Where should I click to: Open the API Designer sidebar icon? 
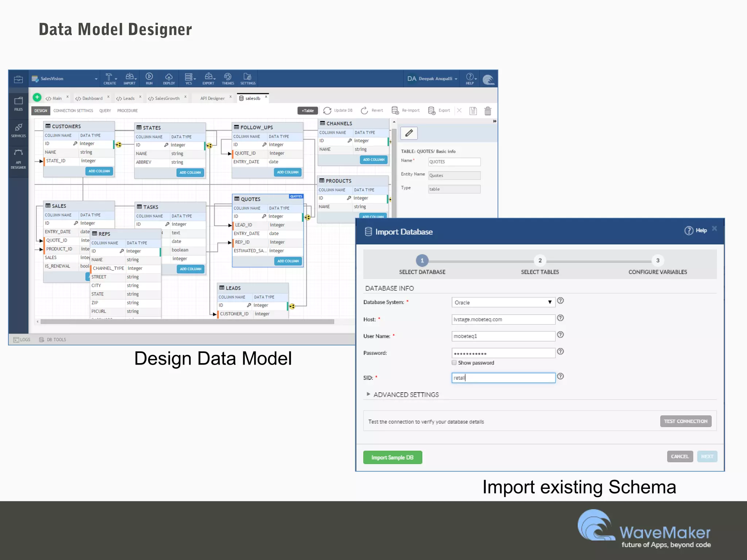[x=18, y=159]
